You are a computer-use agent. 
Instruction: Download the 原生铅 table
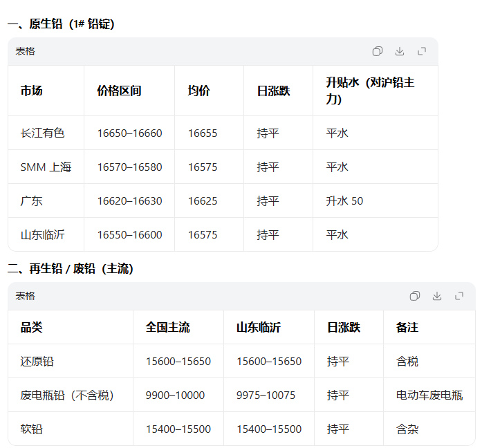[400, 51]
